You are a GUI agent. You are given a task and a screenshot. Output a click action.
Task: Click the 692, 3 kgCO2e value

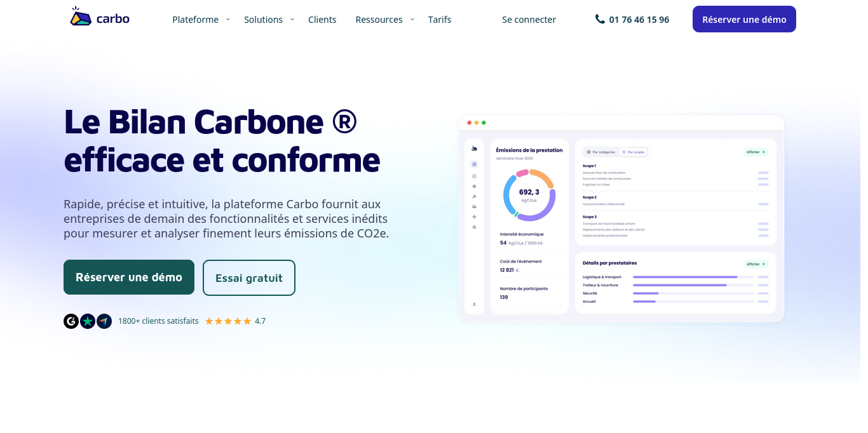(529, 195)
